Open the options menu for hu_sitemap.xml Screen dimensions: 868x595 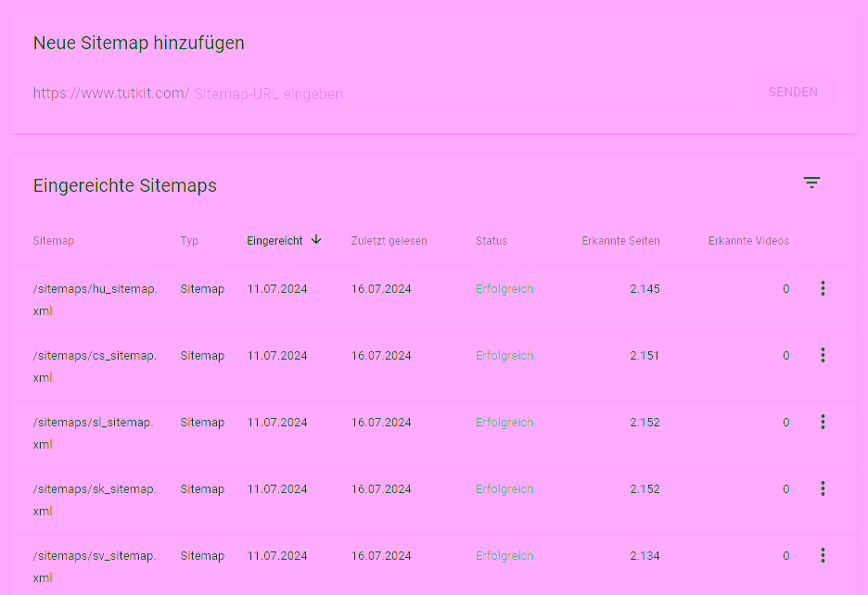[x=823, y=288]
